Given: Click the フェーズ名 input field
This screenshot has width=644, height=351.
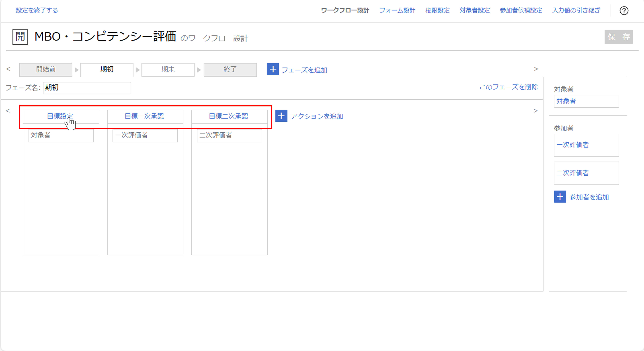Looking at the screenshot, I should (87, 88).
